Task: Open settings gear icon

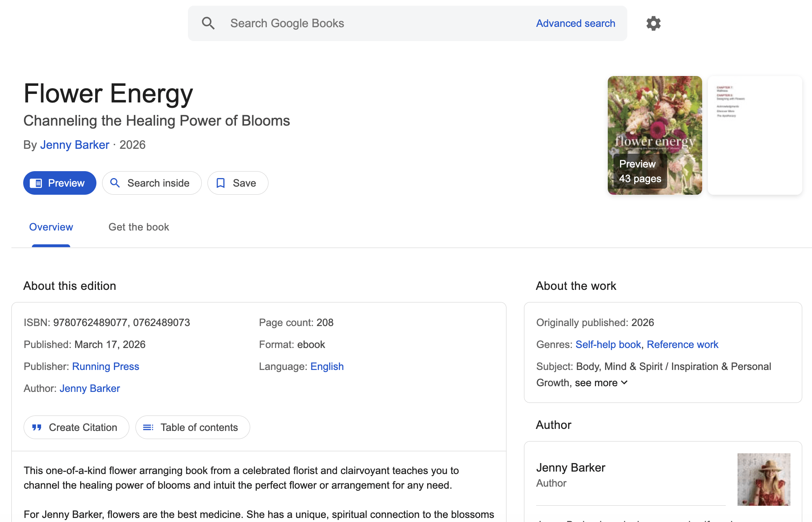Action: [x=653, y=23]
